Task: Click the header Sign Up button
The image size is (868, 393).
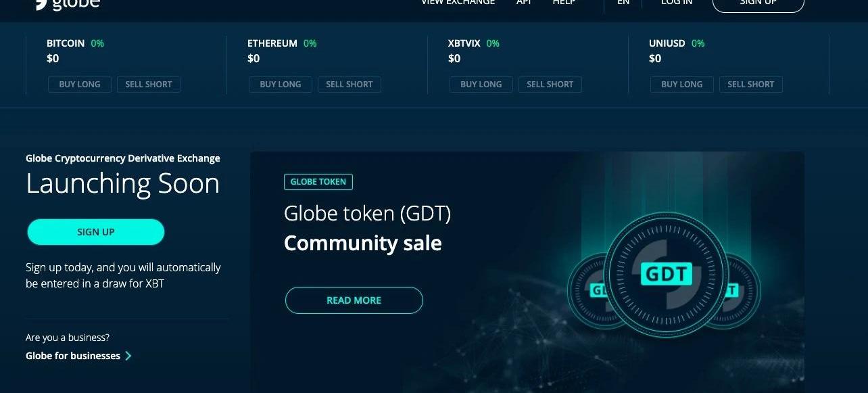Action: pos(758,3)
